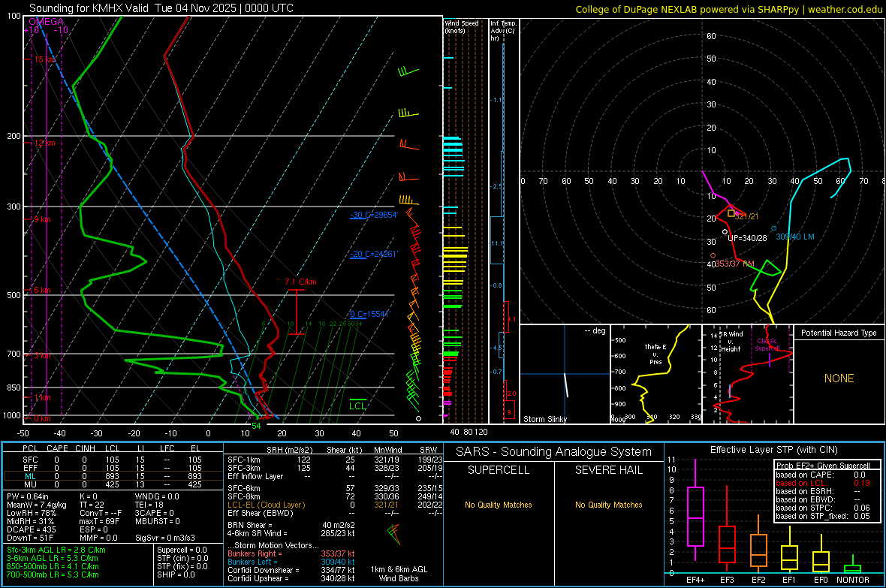Click the Wind Speed (knots) header
The height and width of the screenshot is (588, 886).
[462, 26]
